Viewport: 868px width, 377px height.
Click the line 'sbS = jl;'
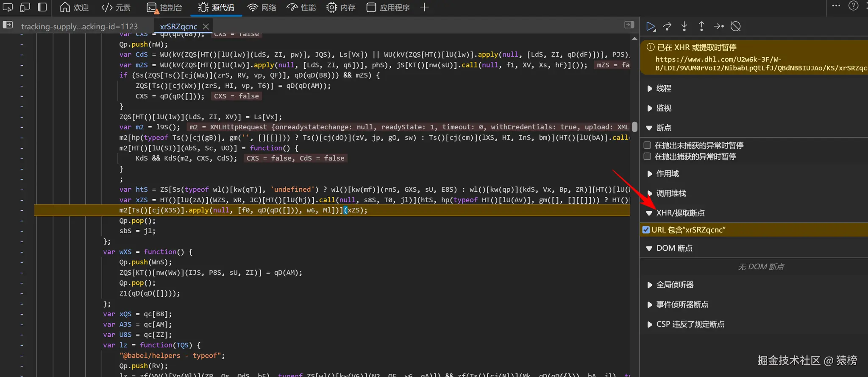click(137, 231)
